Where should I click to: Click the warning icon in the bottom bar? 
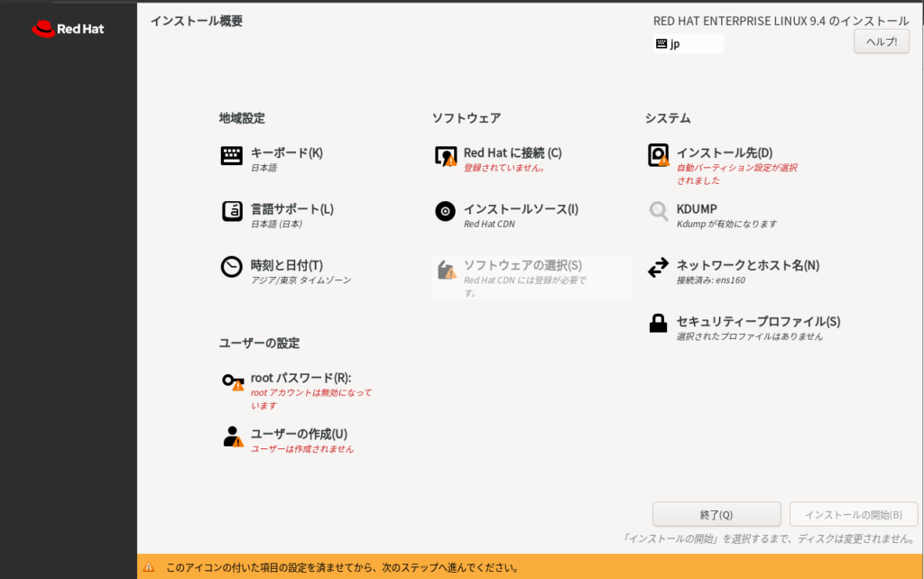point(149,567)
